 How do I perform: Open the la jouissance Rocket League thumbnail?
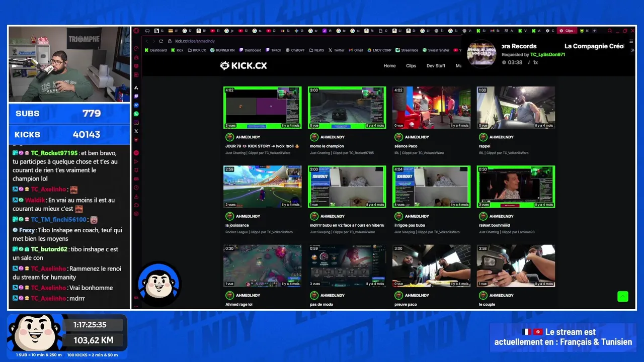(262, 187)
